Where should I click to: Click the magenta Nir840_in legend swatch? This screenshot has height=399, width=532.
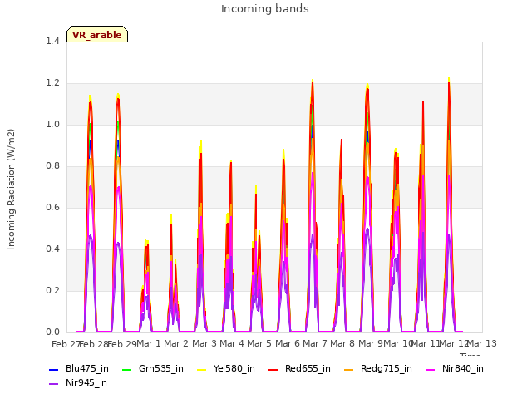point(431,369)
